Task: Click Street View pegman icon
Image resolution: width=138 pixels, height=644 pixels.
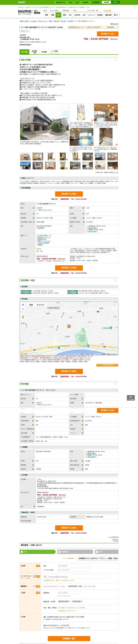Action: pyautogui.click(x=23, y=317)
